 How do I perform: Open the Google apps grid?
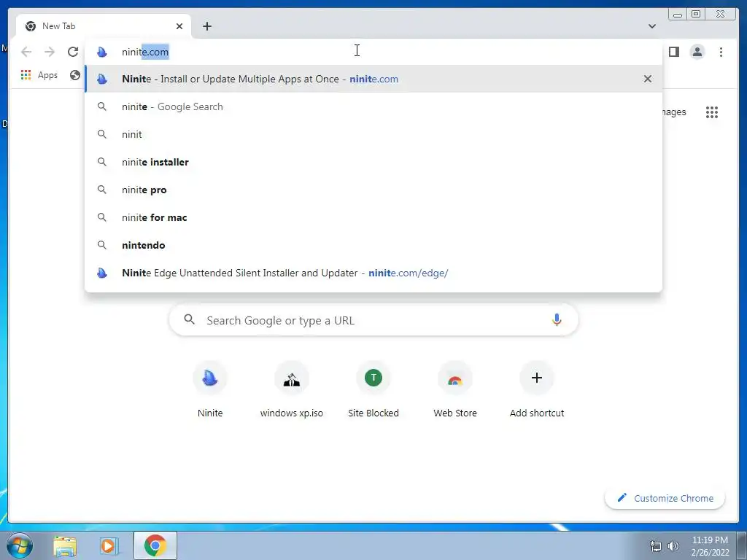[712, 112]
